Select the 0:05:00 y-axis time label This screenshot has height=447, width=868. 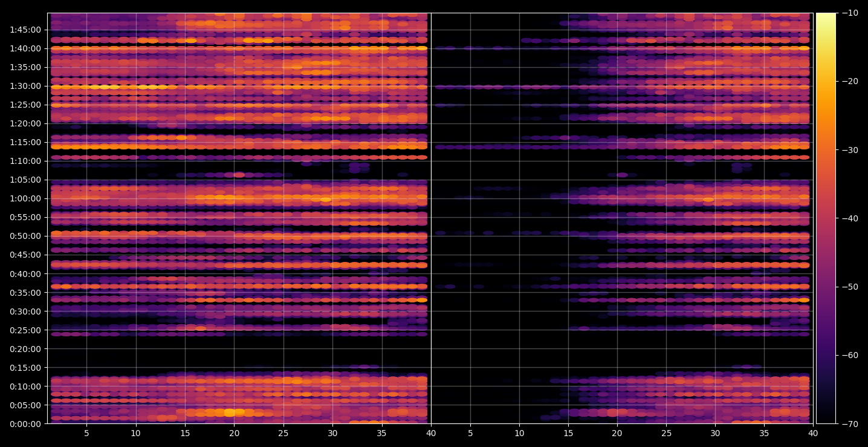click(x=25, y=405)
